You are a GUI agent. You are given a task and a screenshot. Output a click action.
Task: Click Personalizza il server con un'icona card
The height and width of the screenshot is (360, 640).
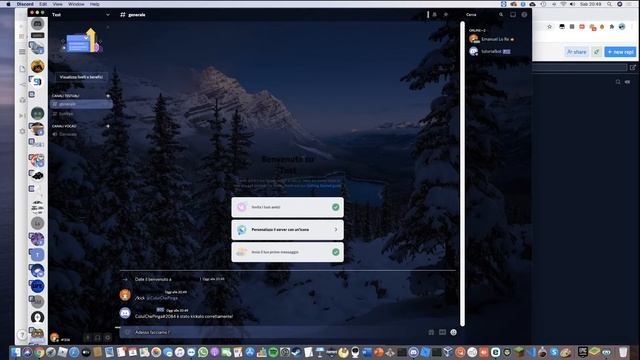tap(287, 230)
